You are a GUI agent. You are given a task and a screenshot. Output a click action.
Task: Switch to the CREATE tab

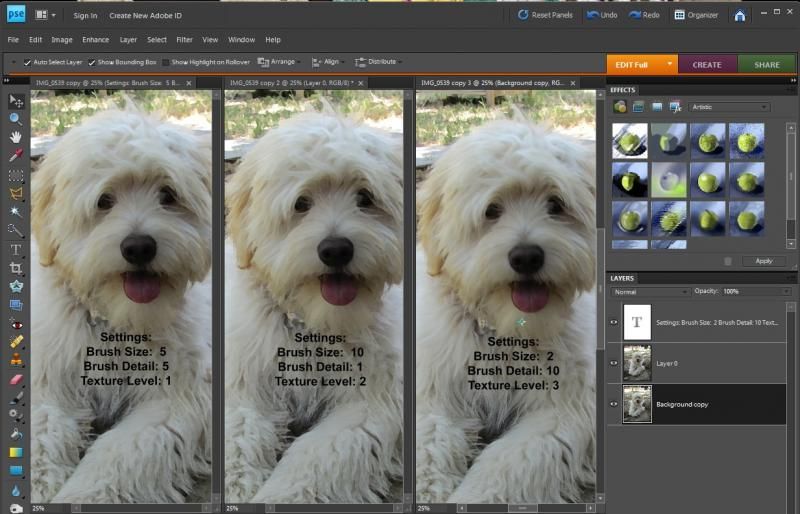pos(707,64)
